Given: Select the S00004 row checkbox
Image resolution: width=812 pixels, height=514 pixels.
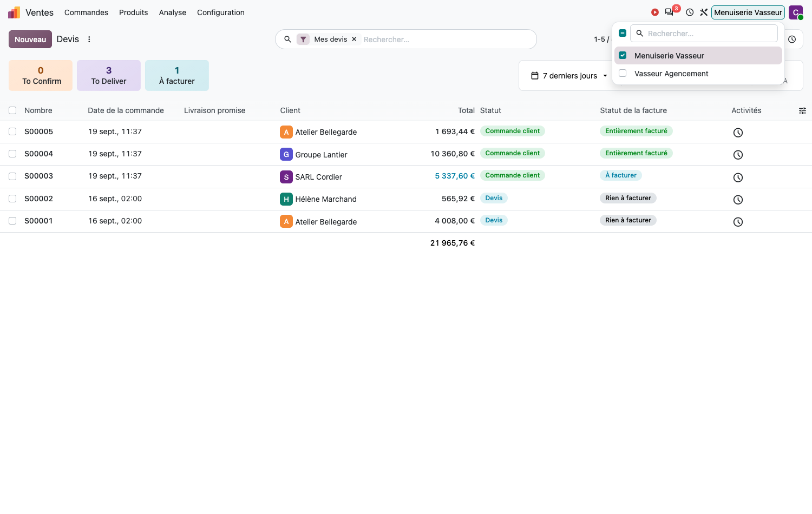Looking at the screenshot, I should pos(12,154).
